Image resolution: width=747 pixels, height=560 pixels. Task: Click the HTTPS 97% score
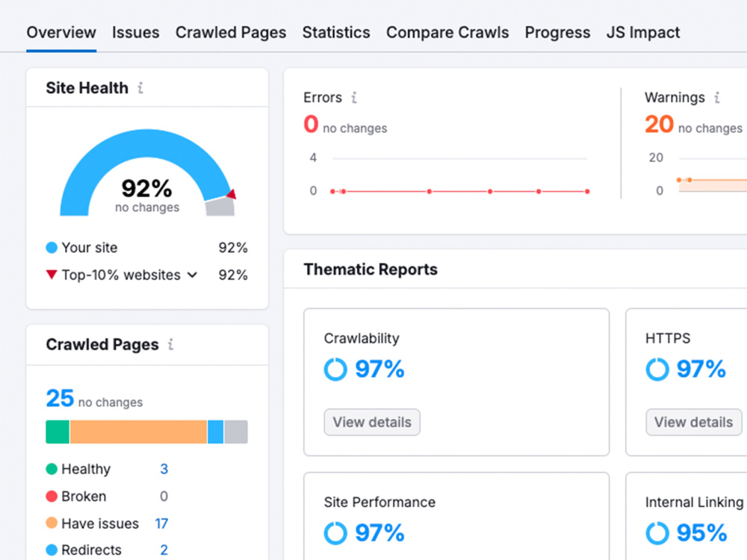pyautogui.click(x=701, y=369)
